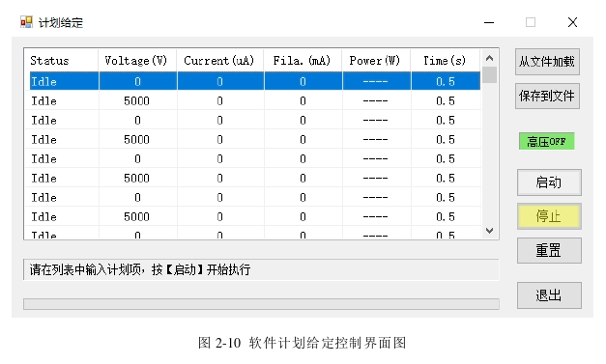This screenshot has width=606, height=364.
Task: Click the 退出 button
Action: [549, 295]
